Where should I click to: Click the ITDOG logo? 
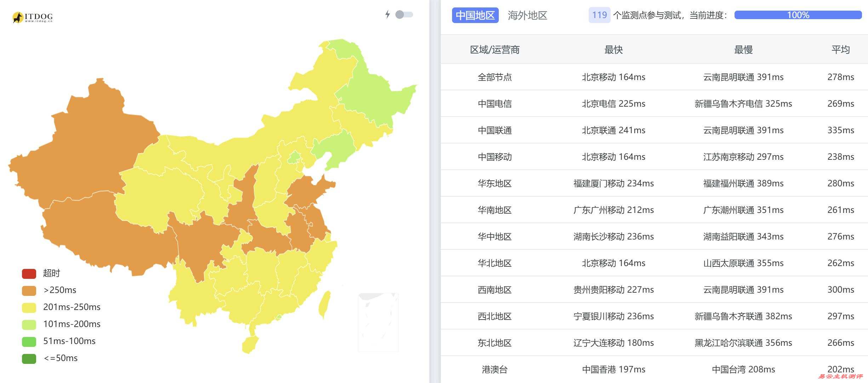(33, 17)
